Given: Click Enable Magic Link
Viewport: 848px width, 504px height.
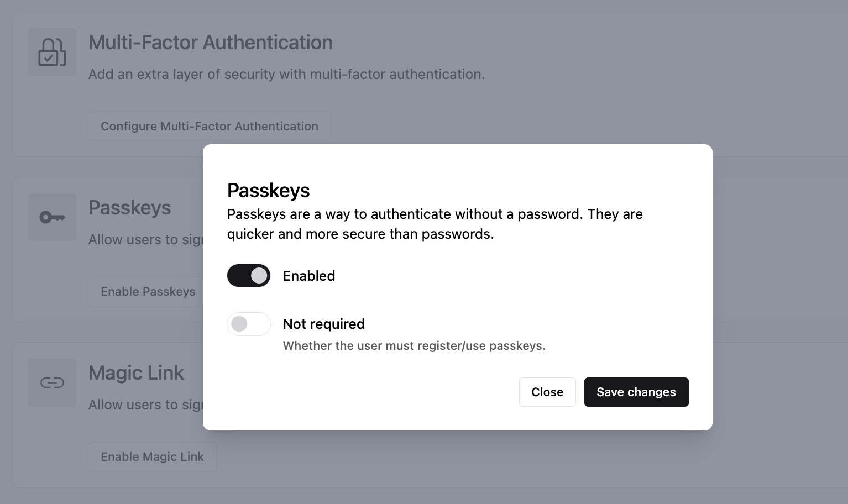Looking at the screenshot, I should pyautogui.click(x=152, y=456).
